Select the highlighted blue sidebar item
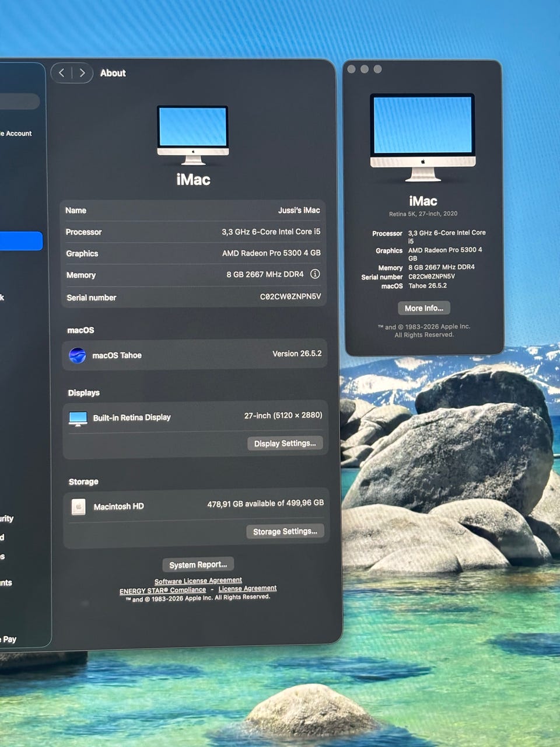The image size is (560, 747). (x=21, y=241)
